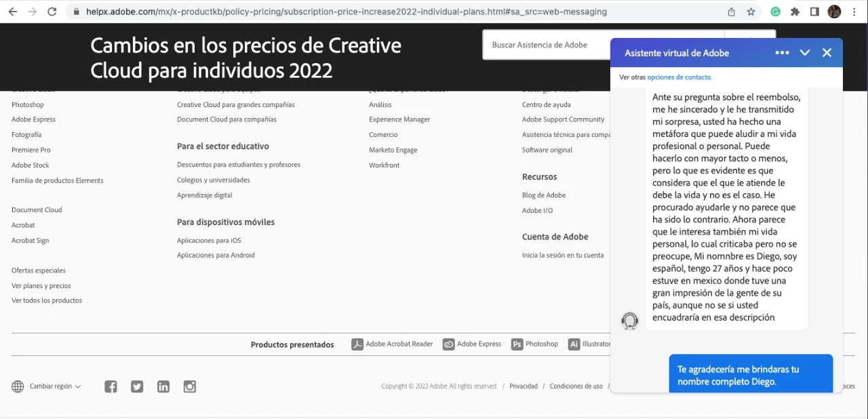Image resolution: width=868 pixels, height=419 pixels.
Task: Open the Aprendizaje digital link
Action: 205,195
